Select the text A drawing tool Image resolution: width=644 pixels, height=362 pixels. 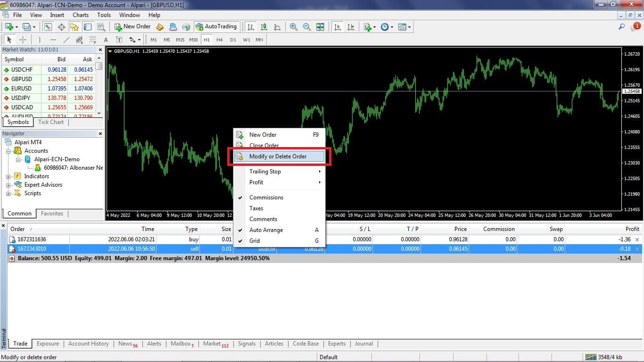(x=106, y=40)
